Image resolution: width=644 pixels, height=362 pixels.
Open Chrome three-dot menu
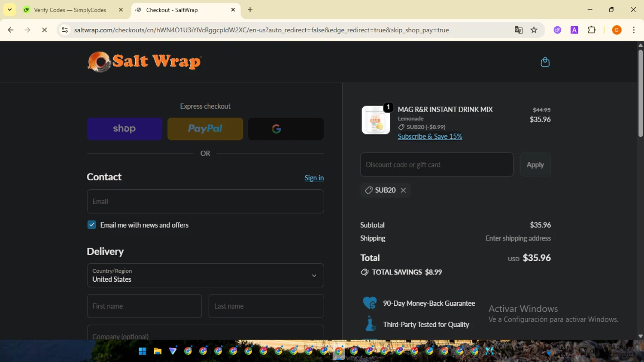[634, 30]
